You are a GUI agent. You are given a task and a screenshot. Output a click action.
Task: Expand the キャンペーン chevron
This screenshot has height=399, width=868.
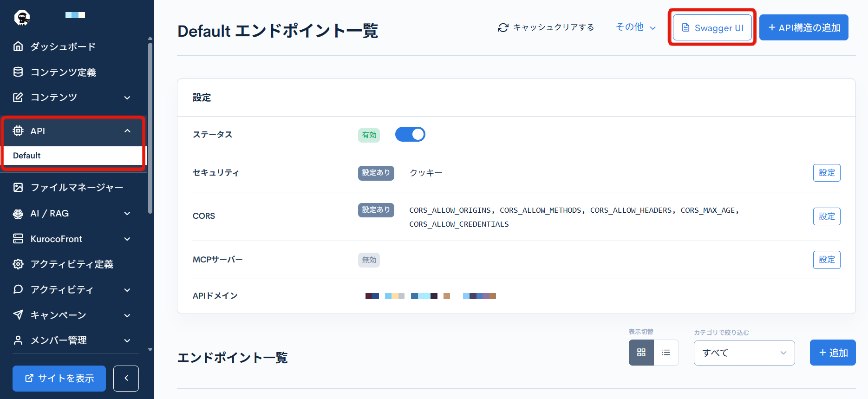click(127, 315)
